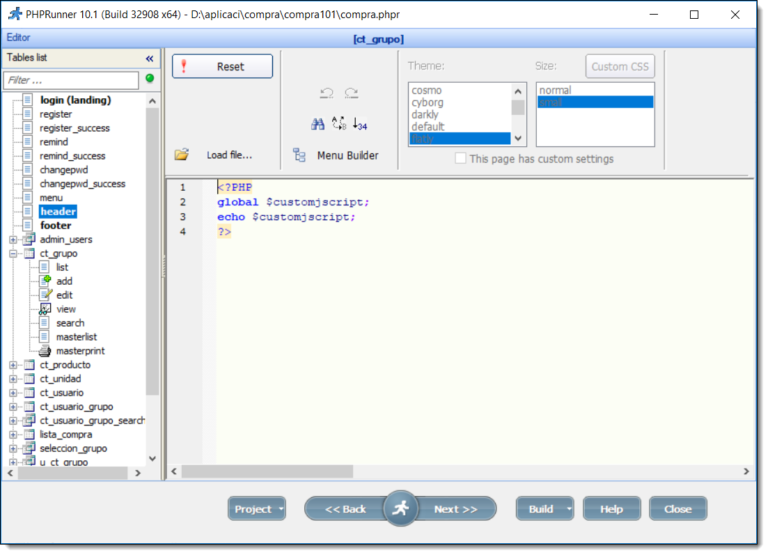
Task: Click the Load file folder icon
Action: click(182, 155)
